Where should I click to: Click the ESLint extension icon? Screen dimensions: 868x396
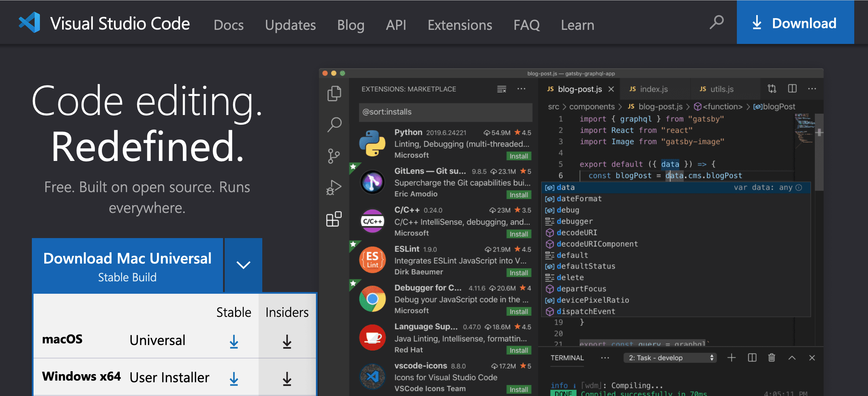tap(372, 260)
